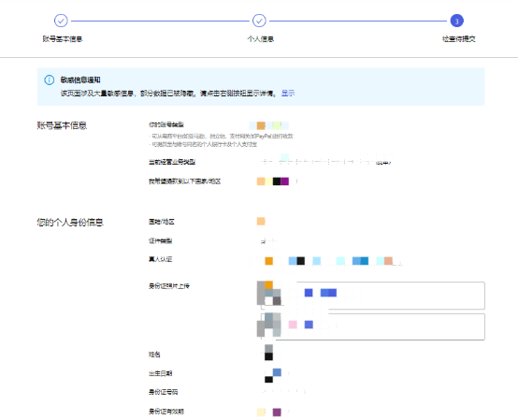Image resolution: width=518 pixels, height=420 pixels.
Task: Click the 您的个人身份信息 section heading
Action: pos(70,222)
